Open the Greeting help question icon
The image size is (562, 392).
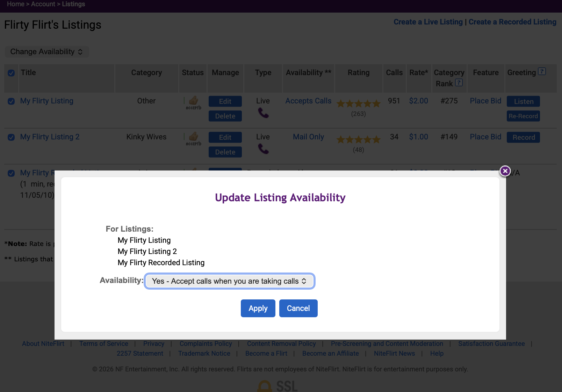(x=542, y=71)
